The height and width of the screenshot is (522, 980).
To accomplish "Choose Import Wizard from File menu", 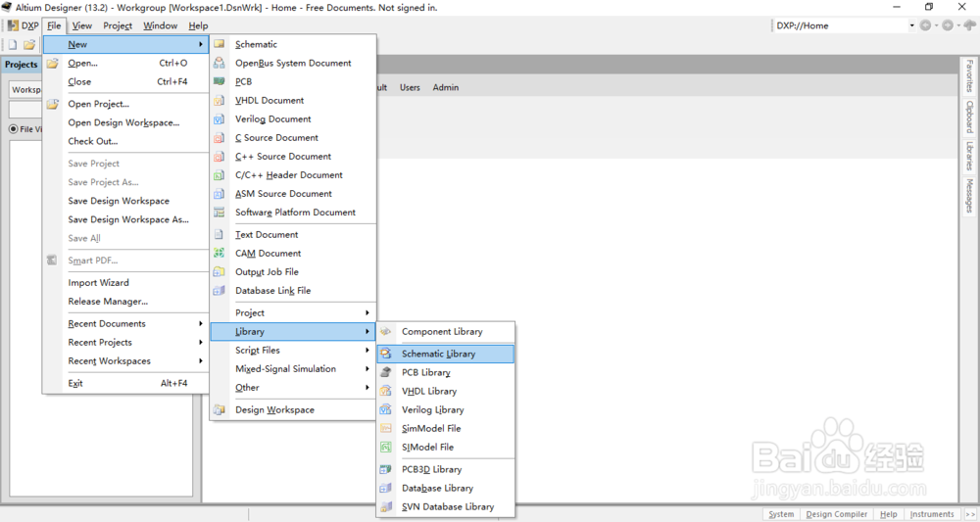I will pyautogui.click(x=125, y=283).
